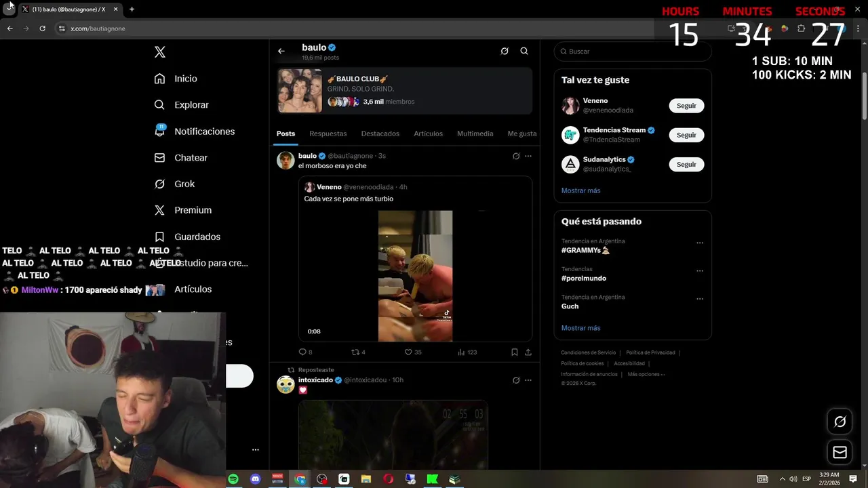Follow Tendencias Stream with Seguir button
The image size is (868, 488).
coord(686,135)
